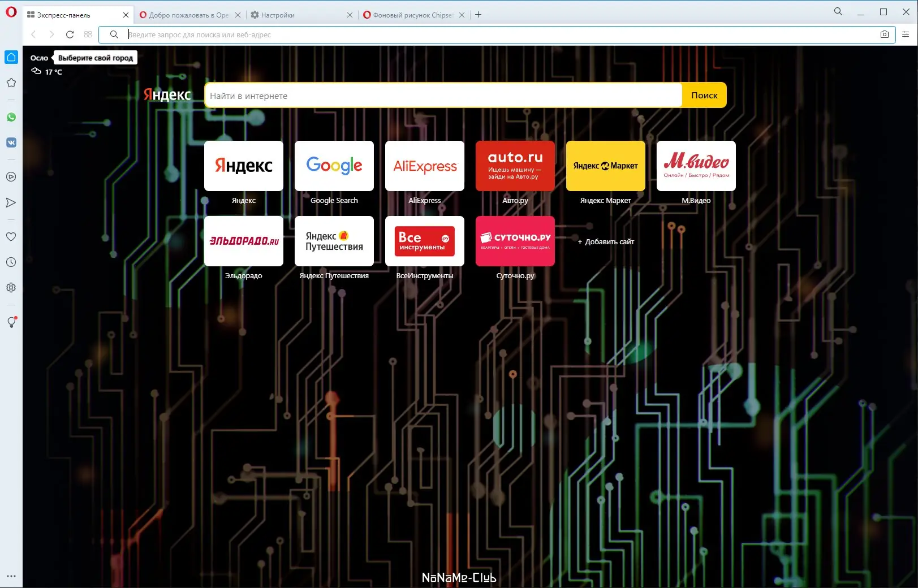This screenshot has height=588, width=918.
Task: Switch to the Настройки tab
Action: 301,15
